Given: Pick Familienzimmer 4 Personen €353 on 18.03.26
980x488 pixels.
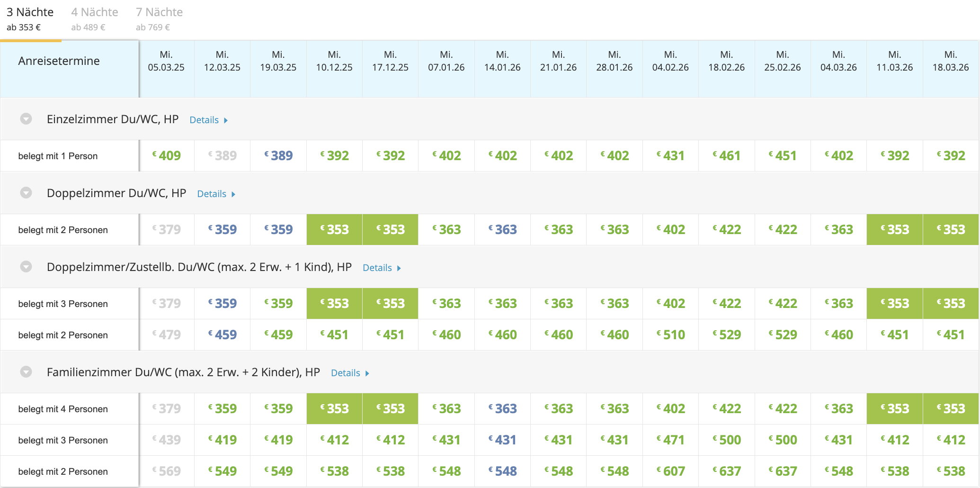Looking at the screenshot, I should [x=951, y=408].
